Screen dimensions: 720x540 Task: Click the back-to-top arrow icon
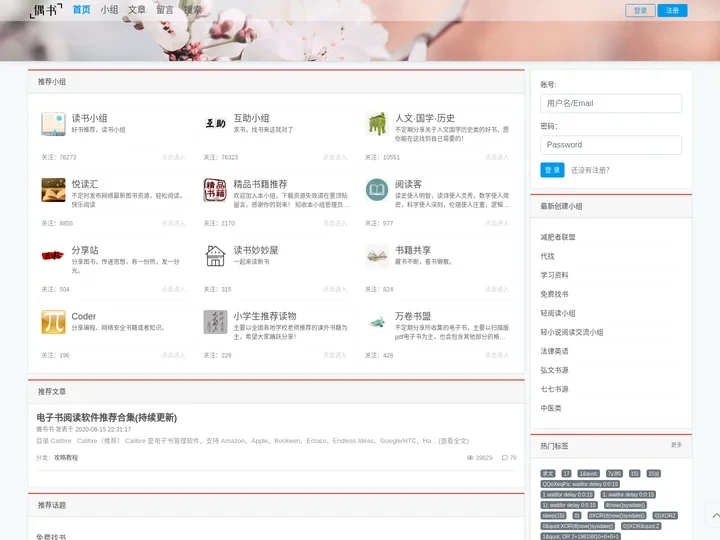(715, 516)
